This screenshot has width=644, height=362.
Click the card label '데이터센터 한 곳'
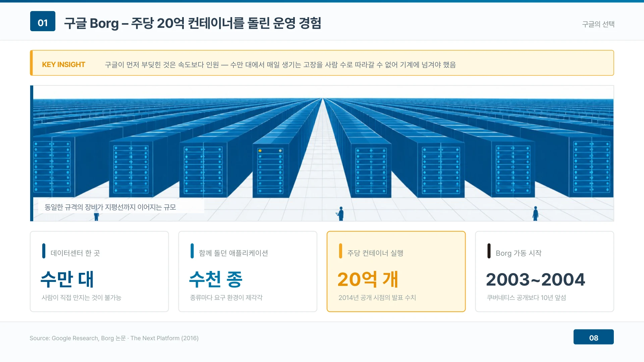point(75,253)
